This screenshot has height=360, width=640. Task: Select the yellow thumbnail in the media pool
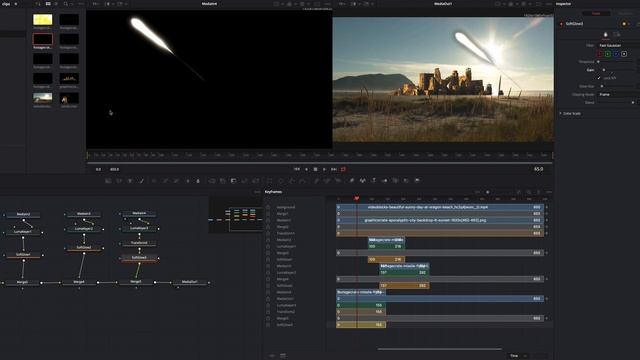[x=43, y=20]
